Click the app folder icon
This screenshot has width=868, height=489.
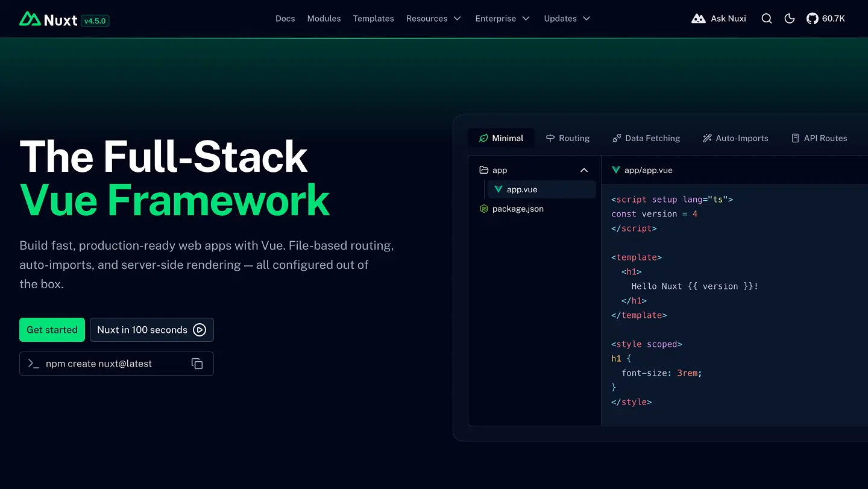click(483, 170)
